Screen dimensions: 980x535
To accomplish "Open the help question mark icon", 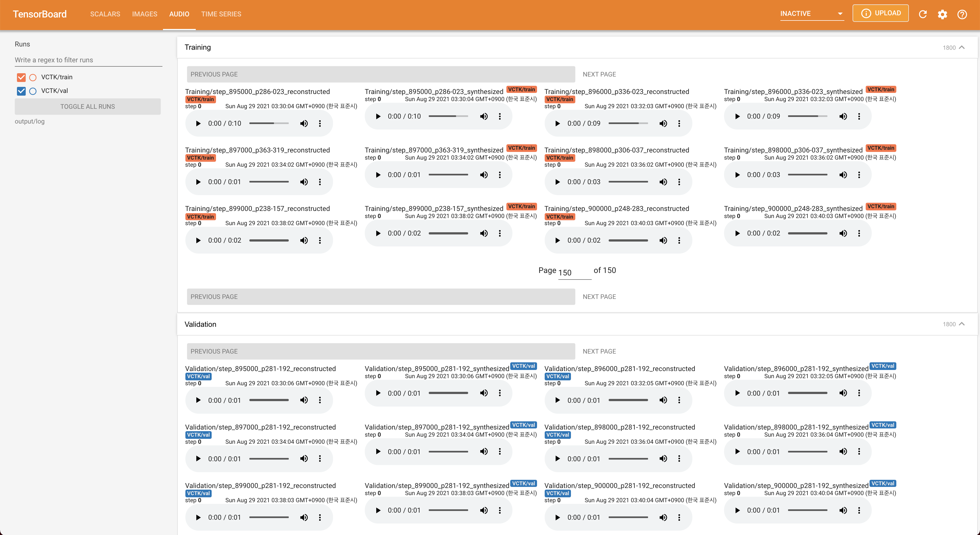I will (x=962, y=14).
